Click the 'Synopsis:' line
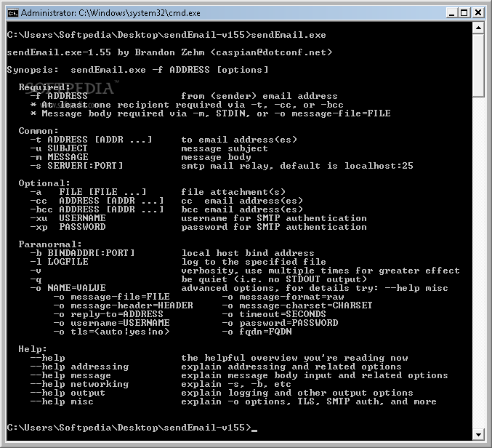 coord(137,70)
